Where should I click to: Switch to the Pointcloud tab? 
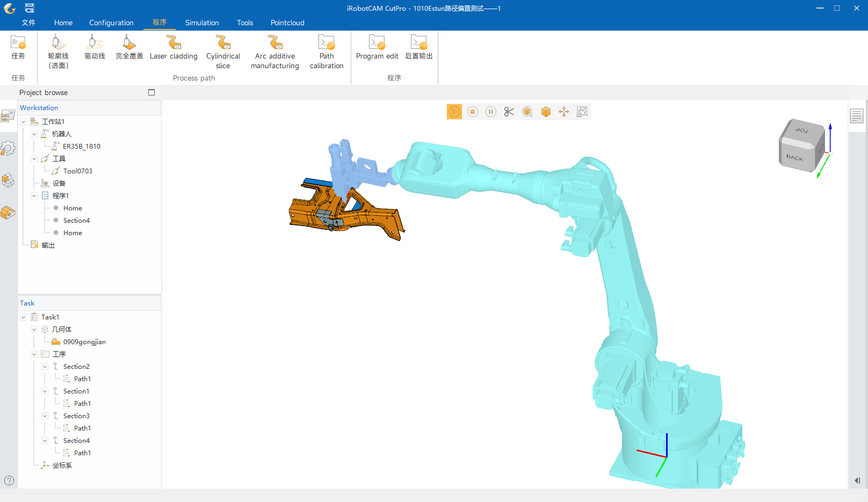tap(287, 23)
